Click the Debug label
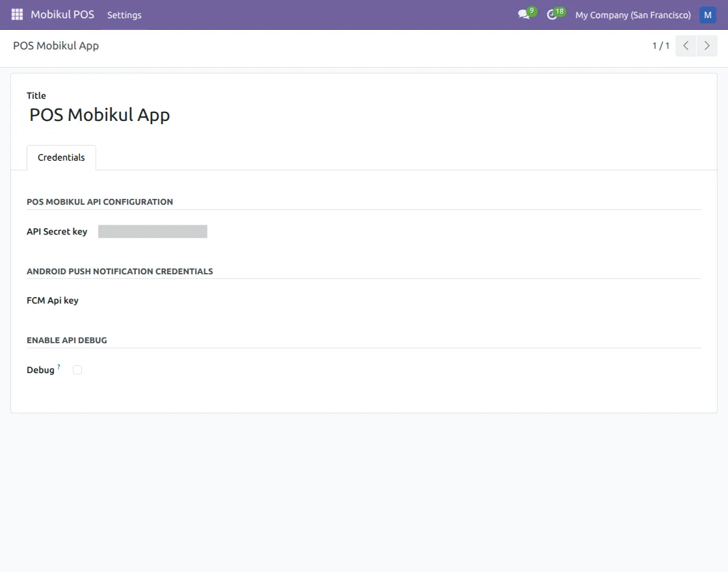 pos(40,370)
